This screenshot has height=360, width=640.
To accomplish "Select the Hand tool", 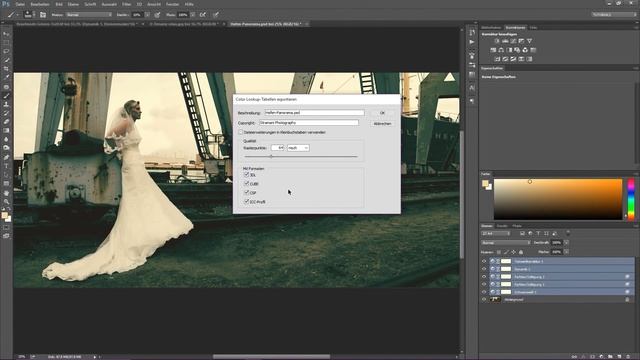I will [6, 193].
